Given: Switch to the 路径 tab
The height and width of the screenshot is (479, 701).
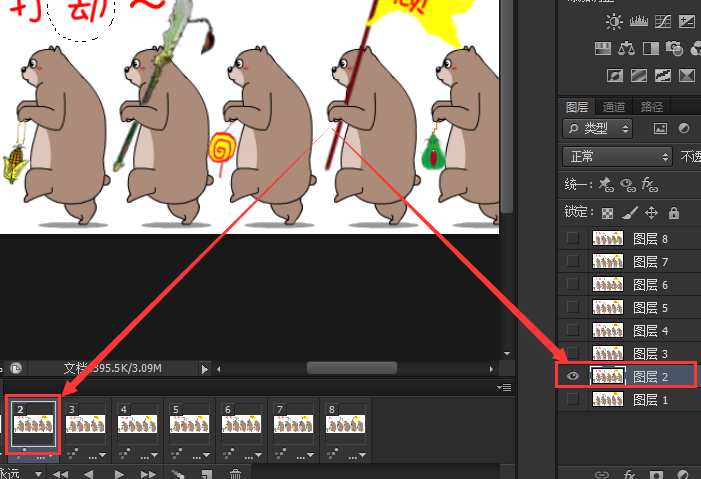Looking at the screenshot, I should coord(651,107).
